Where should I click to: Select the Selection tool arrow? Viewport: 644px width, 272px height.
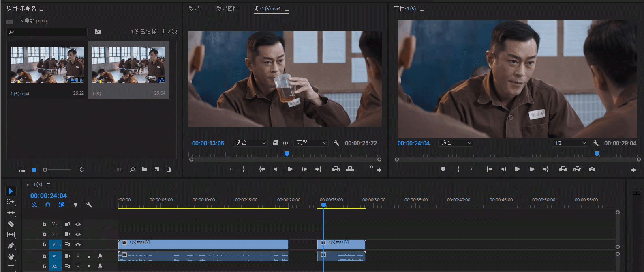11,191
